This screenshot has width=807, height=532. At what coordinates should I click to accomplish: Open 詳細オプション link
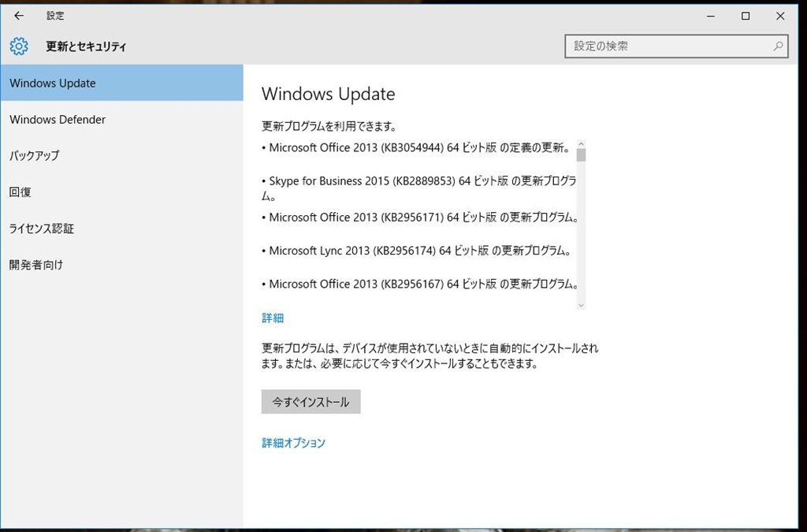(294, 443)
